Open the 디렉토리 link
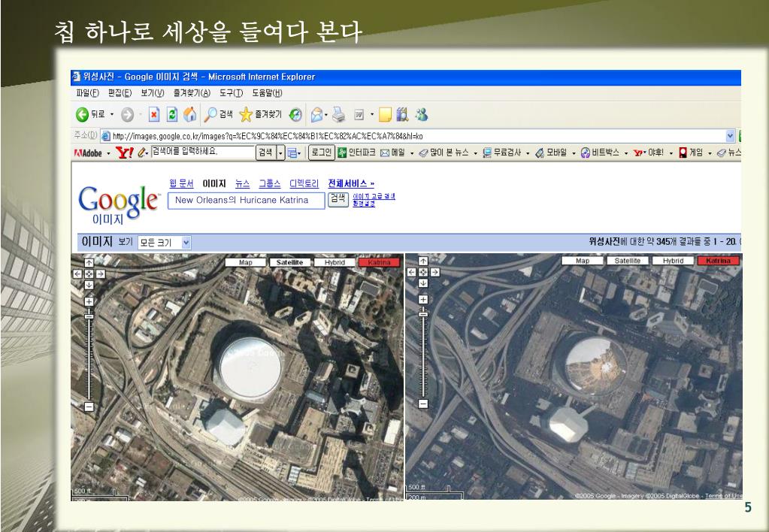769x532 pixels. [x=304, y=183]
